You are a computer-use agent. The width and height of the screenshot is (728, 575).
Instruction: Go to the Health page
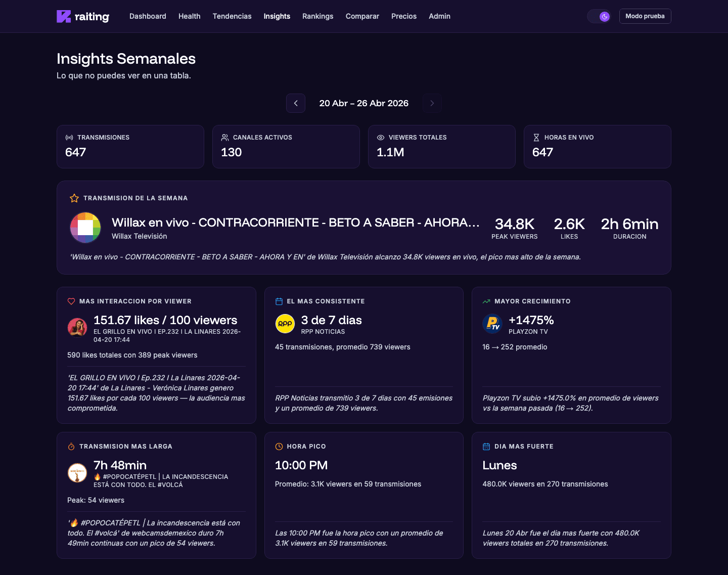tap(190, 16)
